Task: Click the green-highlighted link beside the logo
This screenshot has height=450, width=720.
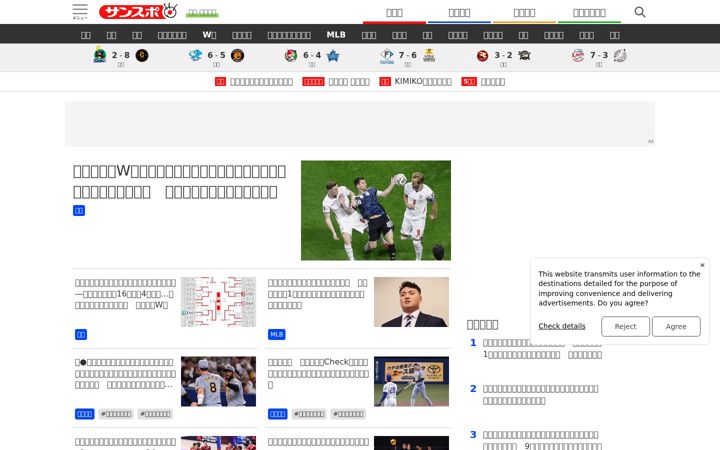Action: [x=202, y=13]
